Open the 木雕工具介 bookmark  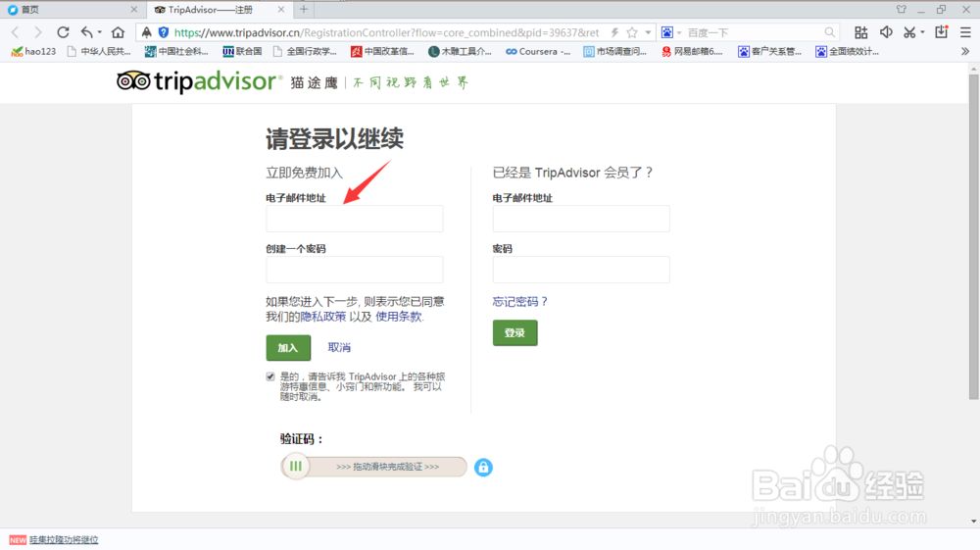point(460,51)
